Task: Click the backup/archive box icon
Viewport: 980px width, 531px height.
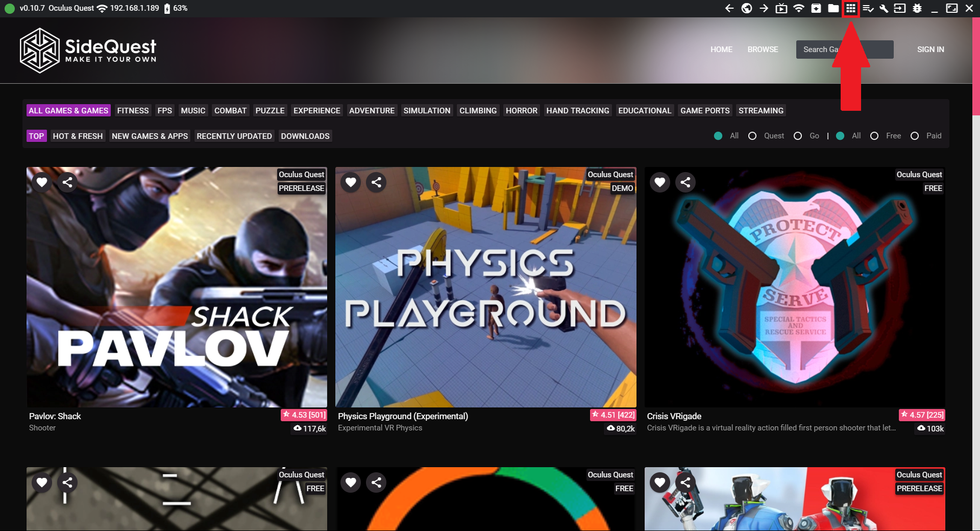Action: tap(816, 8)
